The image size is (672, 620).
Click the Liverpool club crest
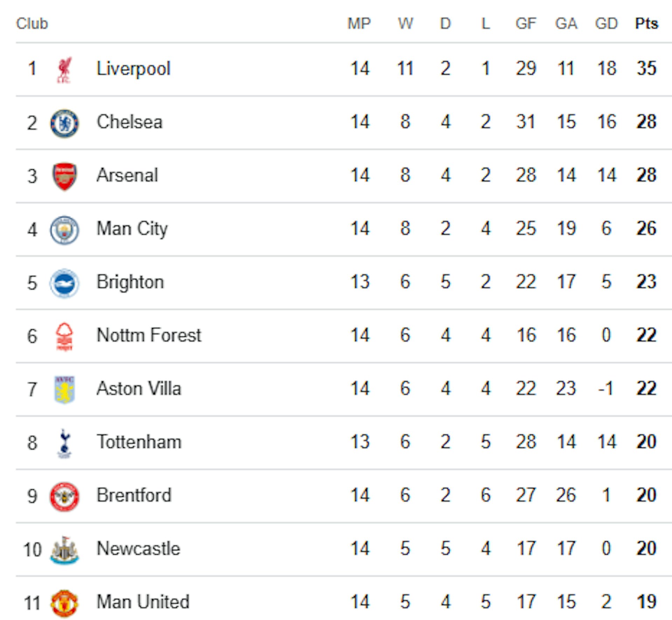[x=64, y=70]
